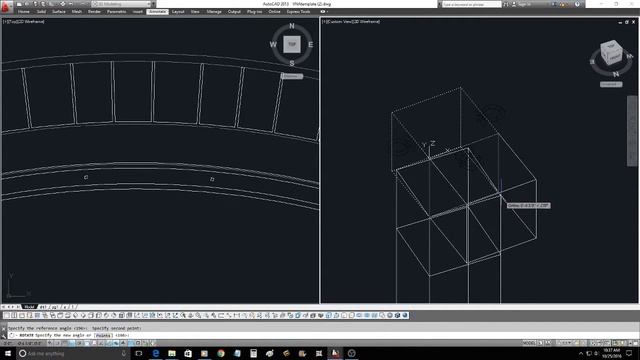Switch to the Render ribbon tab
The image size is (640, 360).
point(94,11)
